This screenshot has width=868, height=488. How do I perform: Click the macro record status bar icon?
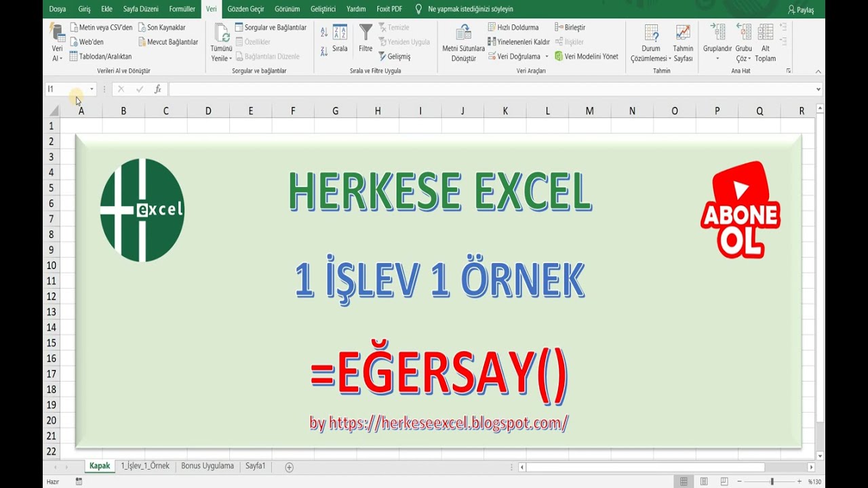79,481
